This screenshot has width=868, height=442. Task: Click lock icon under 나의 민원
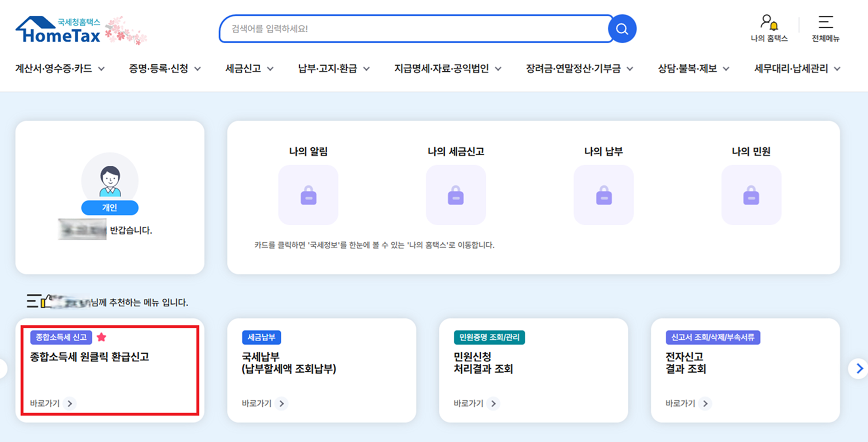[751, 195]
